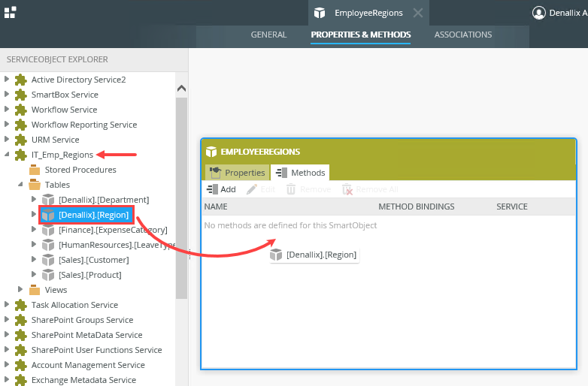
Task: Select SharePoint User Functions Service
Action: [97, 350]
